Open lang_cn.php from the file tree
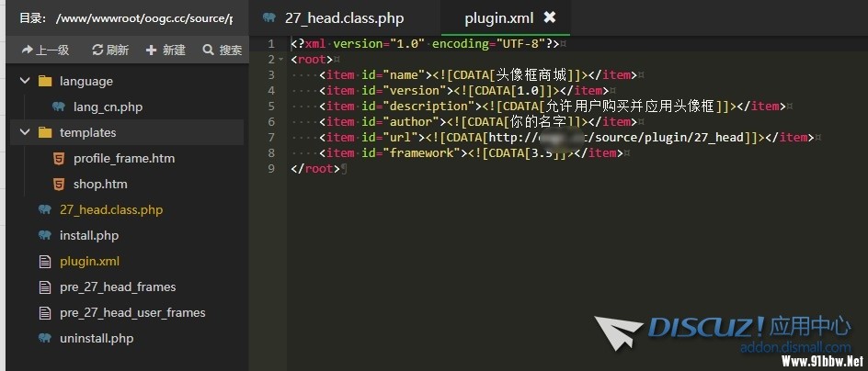 click(108, 107)
